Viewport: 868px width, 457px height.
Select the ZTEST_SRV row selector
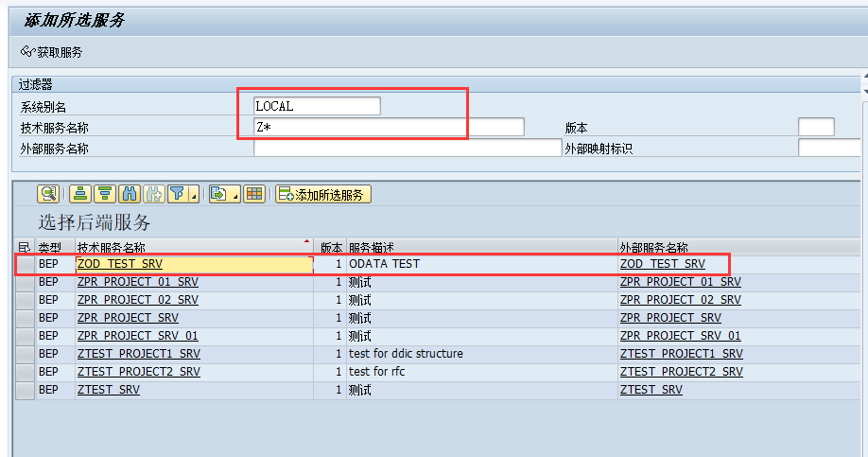click(25, 390)
